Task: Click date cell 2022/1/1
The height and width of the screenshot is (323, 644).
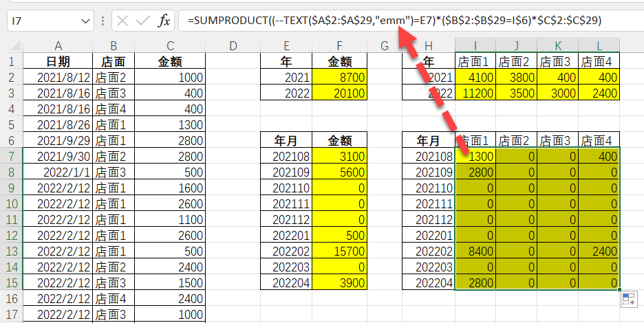Action: pyautogui.click(x=58, y=172)
